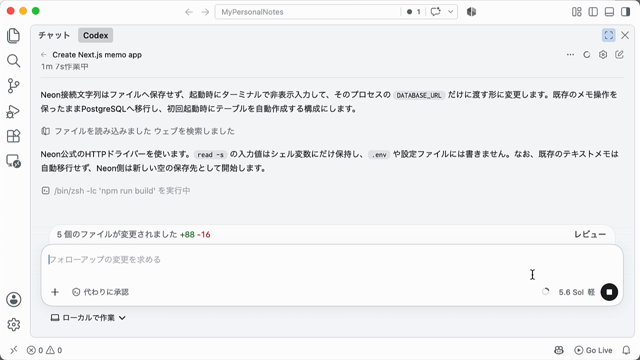Click the '.env' inline code text
This screenshot has height=360, width=640.
pos(379,155)
